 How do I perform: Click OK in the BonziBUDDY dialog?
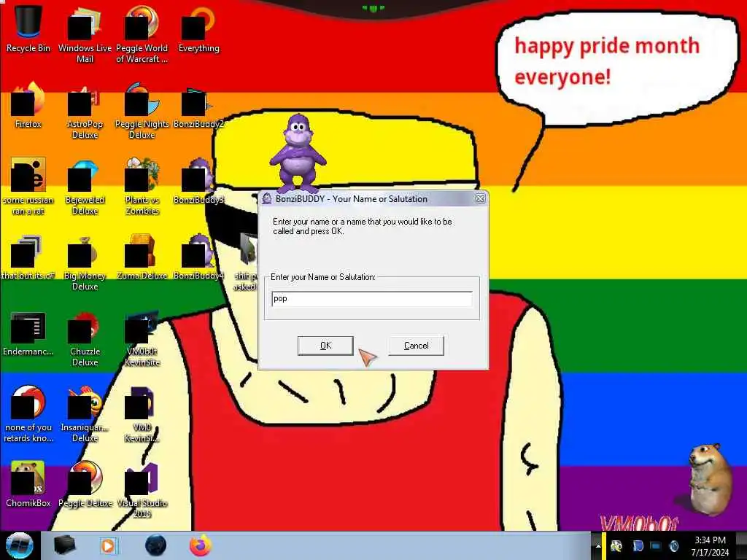tap(325, 346)
